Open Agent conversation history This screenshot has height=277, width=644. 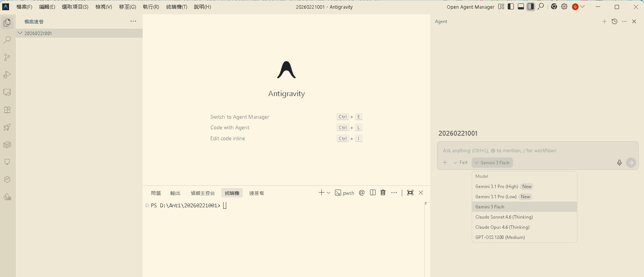(615, 21)
